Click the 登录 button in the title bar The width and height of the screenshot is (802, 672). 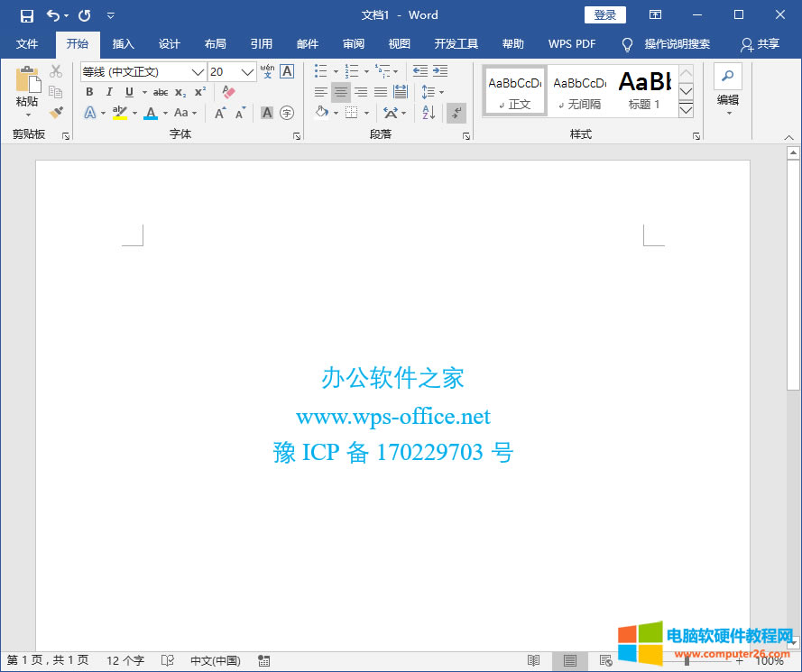pos(604,14)
